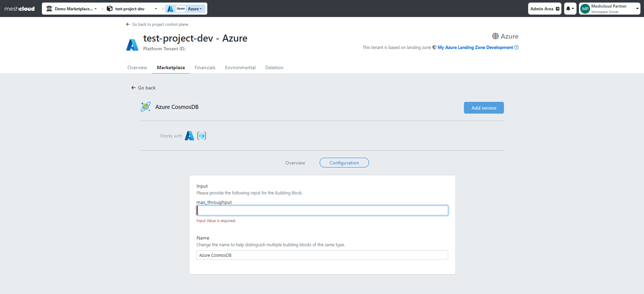The height and width of the screenshot is (294, 644).
Task: Click the Azure CosmosDB heading text
Action: tap(177, 107)
